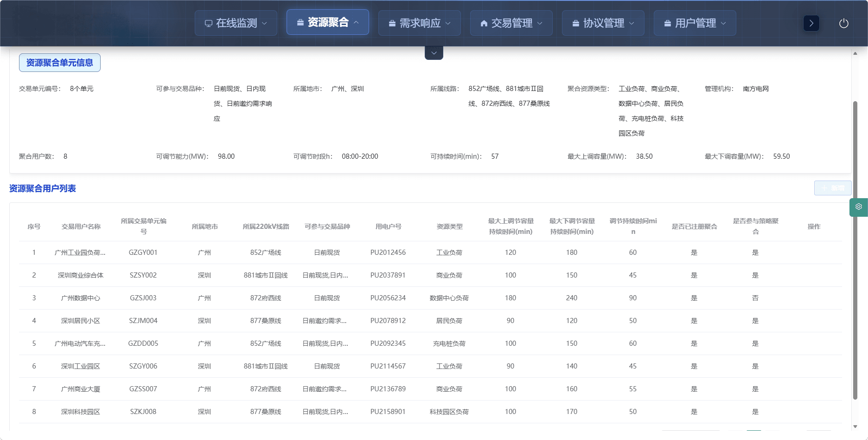Collapse the header with the down-chevron tab

coord(434,53)
